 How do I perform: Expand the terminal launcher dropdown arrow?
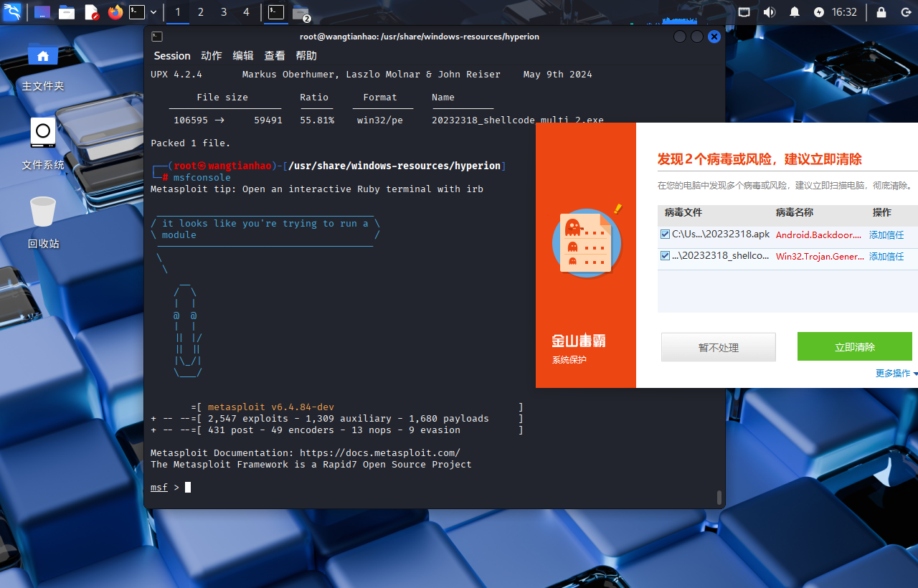153,12
